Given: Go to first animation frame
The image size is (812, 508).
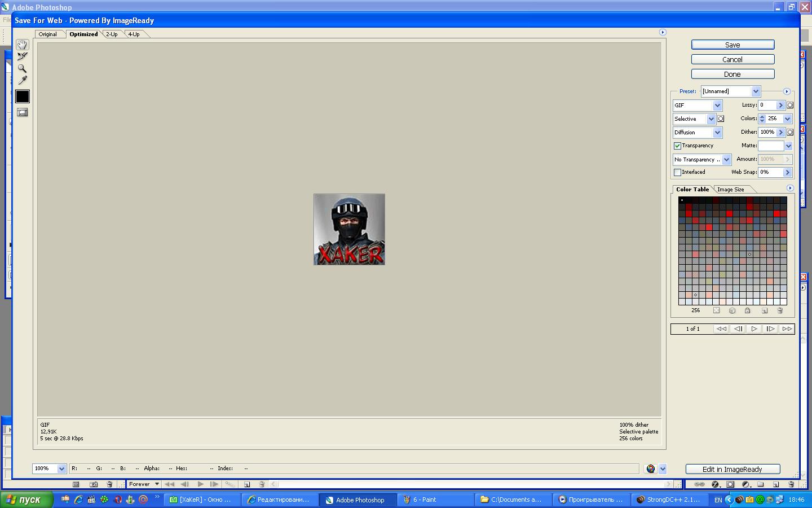Looking at the screenshot, I should (x=721, y=329).
